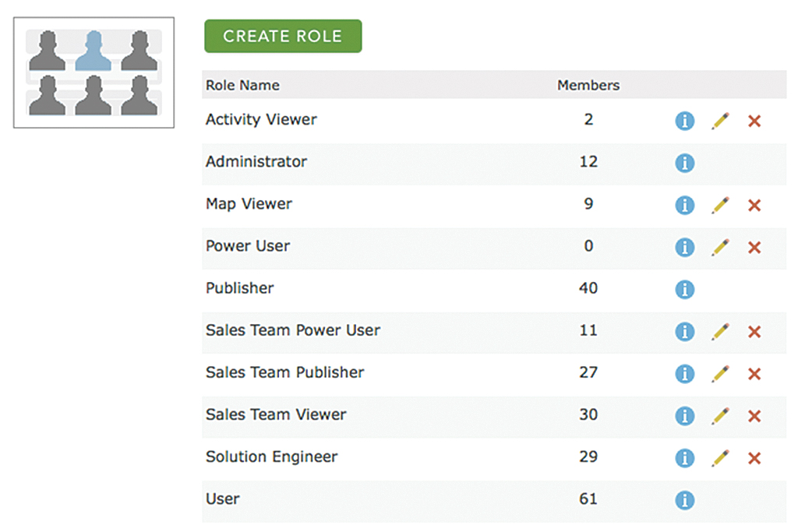Edit the Sales Team Viewer role

click(x=720, y=415)
